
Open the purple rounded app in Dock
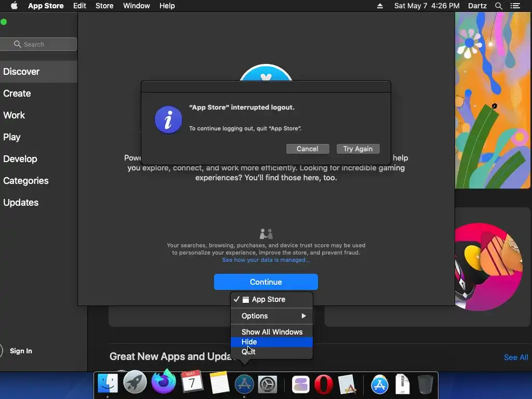pyautogui.click(x=301, y=384)
